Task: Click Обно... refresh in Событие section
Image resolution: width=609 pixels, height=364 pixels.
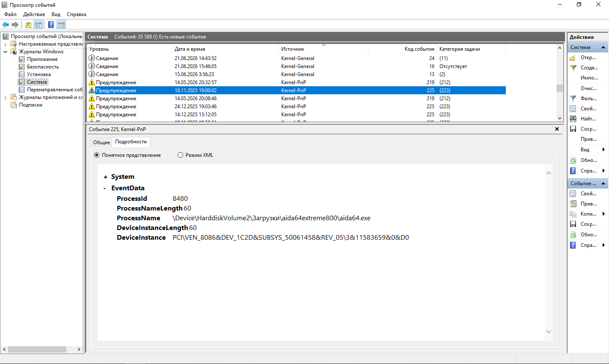Action: pyautogui.click(x=588, y=235)
